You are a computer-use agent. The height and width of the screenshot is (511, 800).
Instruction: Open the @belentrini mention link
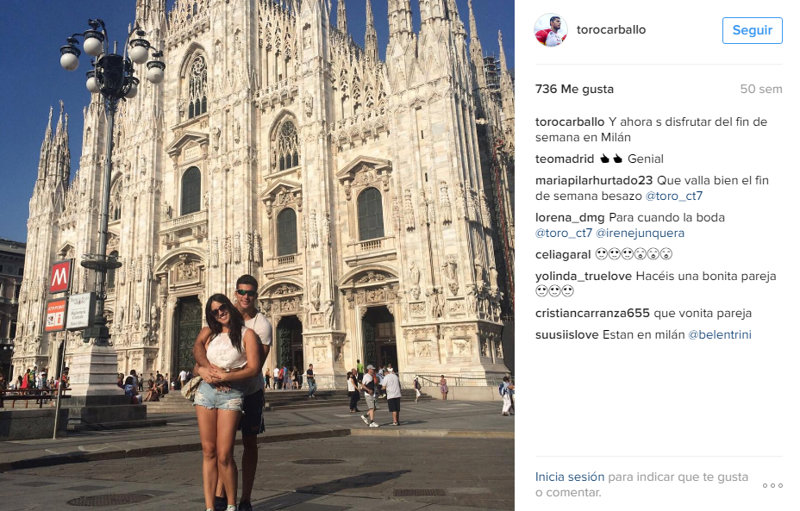pos(719,335)
